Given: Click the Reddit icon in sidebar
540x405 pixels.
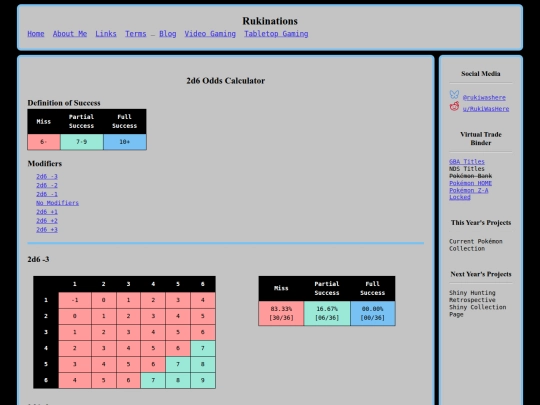Looking at the screenshot, I should click(x=454, y=106).
